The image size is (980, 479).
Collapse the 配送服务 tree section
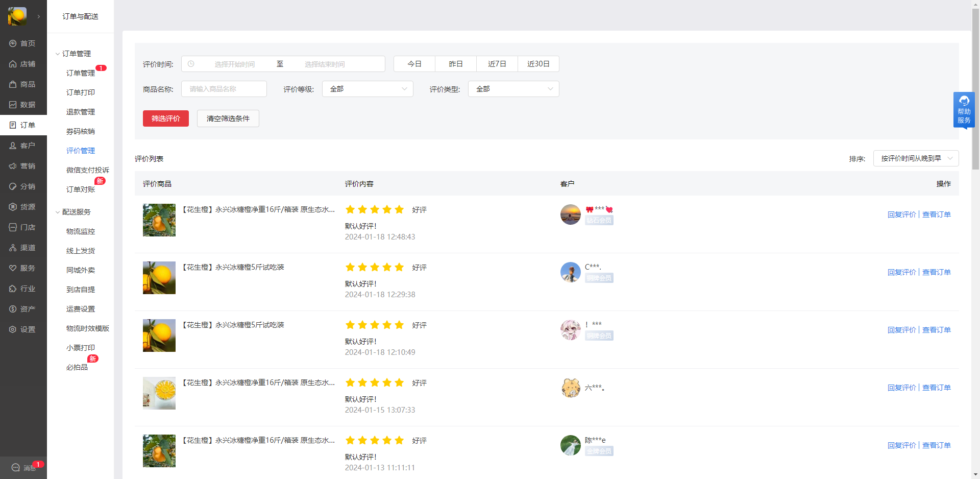58,212
